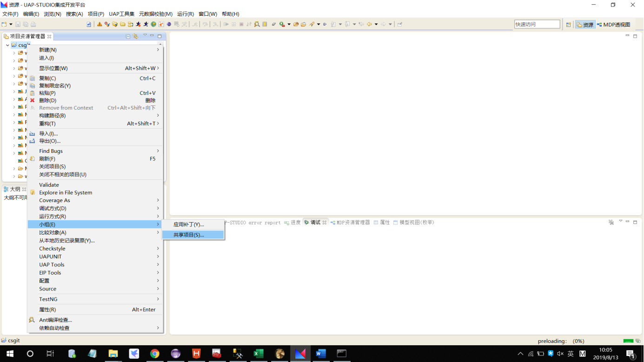
Task: Open the search icon in the toolbar
Action: pos(257,24)
